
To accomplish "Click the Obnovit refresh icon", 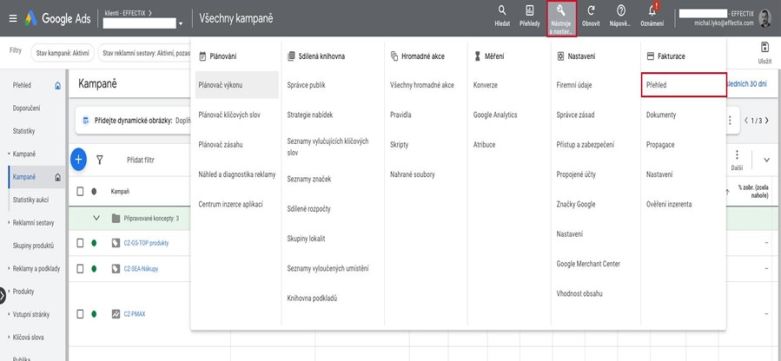I will [x=591, y=15].
